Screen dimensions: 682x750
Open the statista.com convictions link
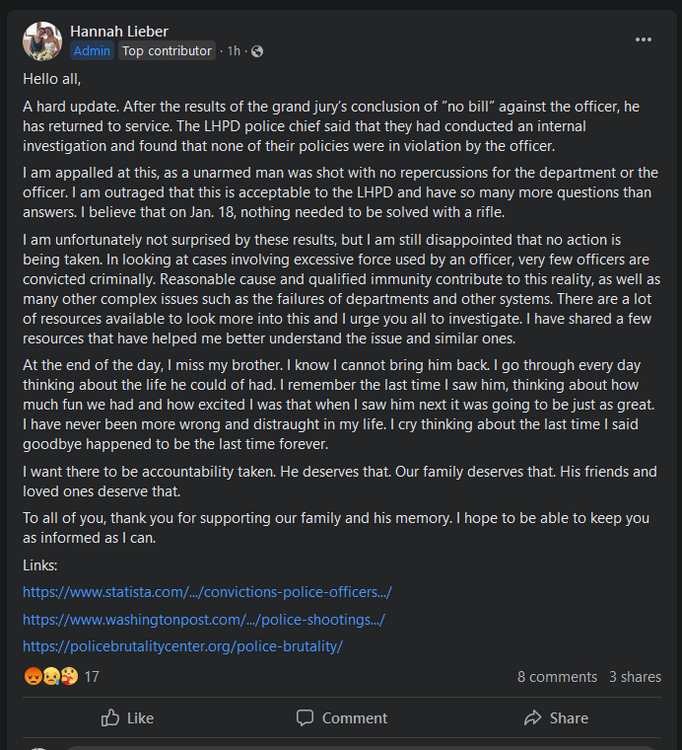(x=207, y=592)
